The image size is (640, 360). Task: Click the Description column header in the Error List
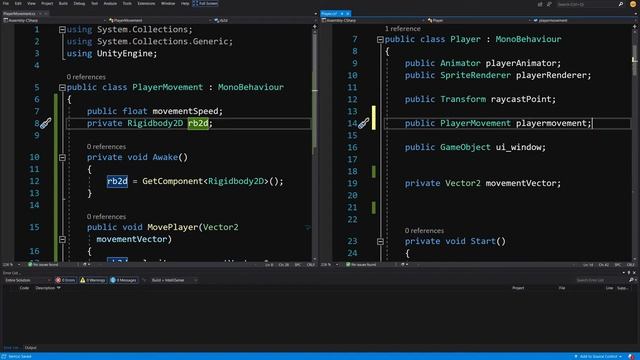(45, 288)
